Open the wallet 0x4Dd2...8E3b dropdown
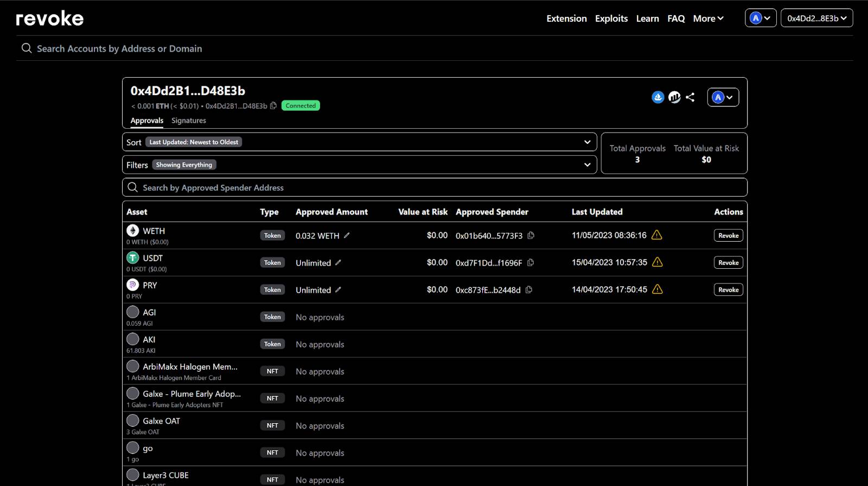Screen dimensions: 868x486 pos(816,18)
